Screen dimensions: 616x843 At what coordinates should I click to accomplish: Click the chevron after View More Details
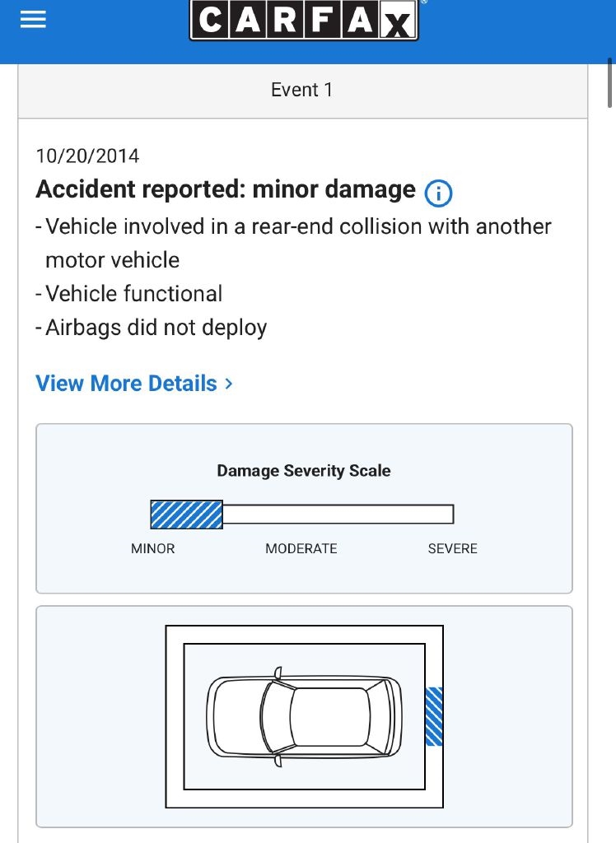229,384
